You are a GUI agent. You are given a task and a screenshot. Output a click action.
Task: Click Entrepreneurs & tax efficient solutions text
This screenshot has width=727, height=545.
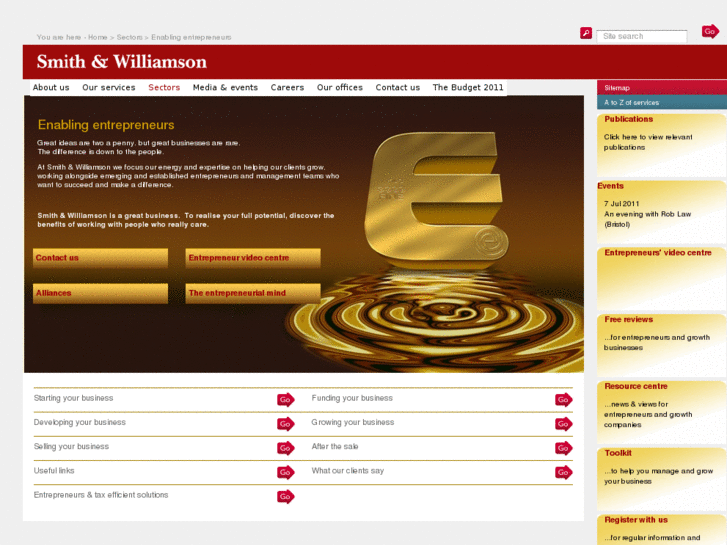(101, 495)
